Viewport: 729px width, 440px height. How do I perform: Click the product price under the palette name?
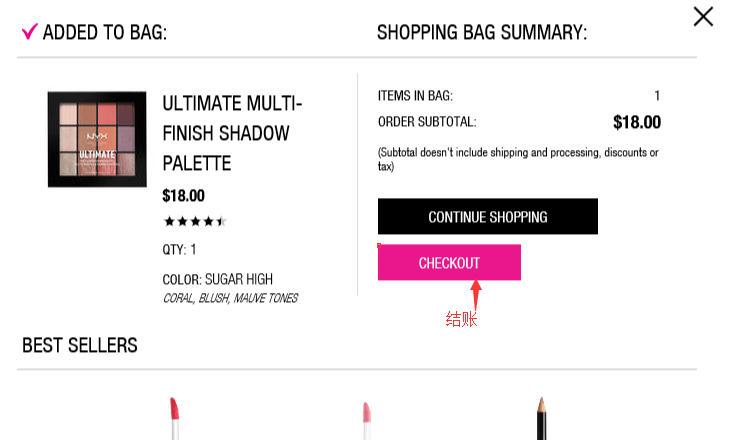point(183,196)
